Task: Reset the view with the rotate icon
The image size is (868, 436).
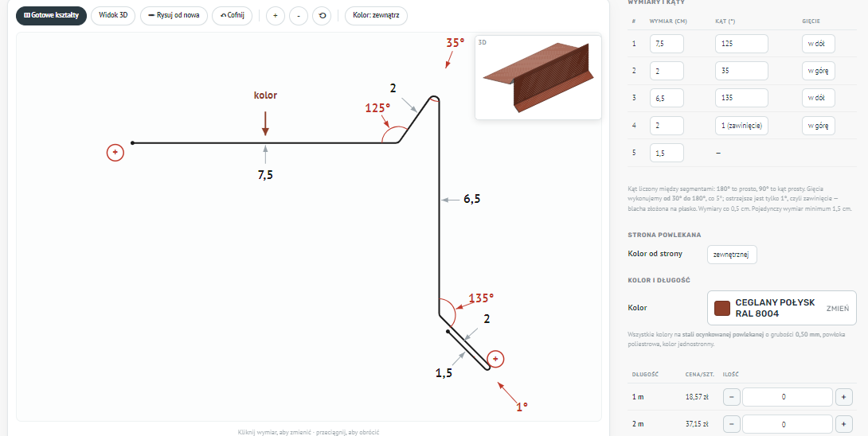Action: (x=322, y=15)
